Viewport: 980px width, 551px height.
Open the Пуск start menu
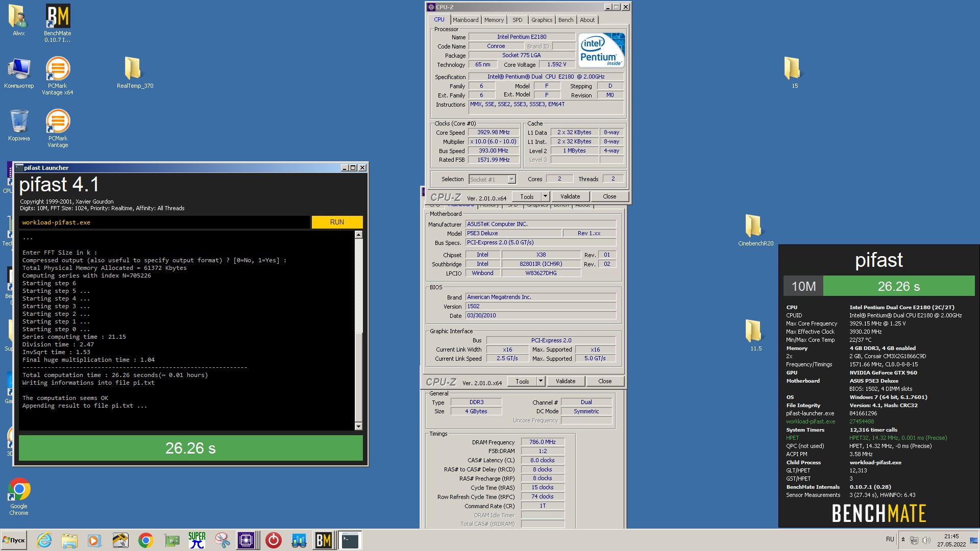[x=14, y=540]
